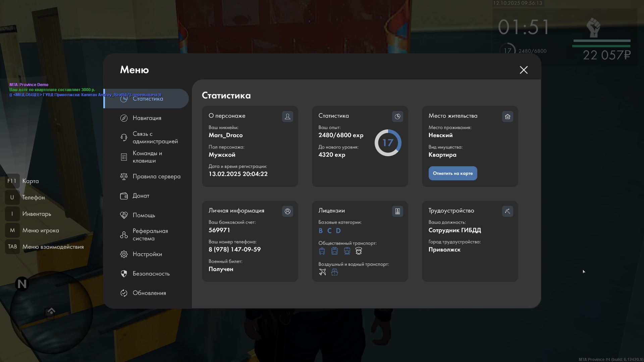Click the first bus transport license icon
The width and height of the screenshot is (644, 362).
(322, 251)
